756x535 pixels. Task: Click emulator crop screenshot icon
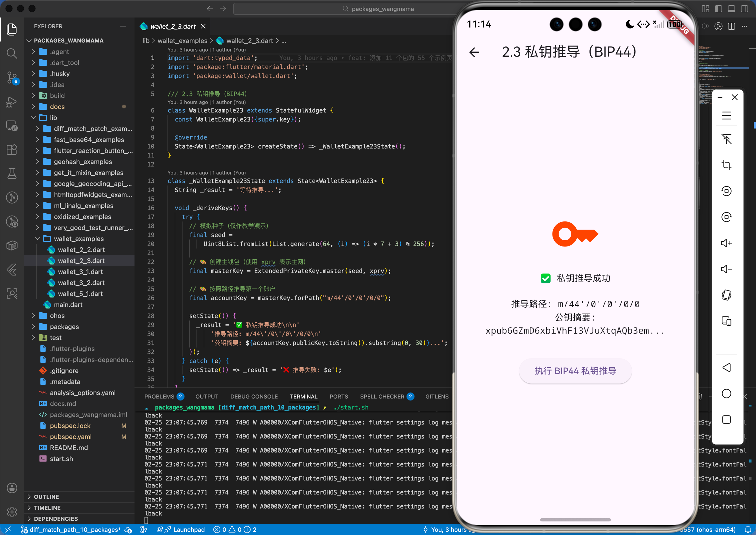(x=726, y=165)
